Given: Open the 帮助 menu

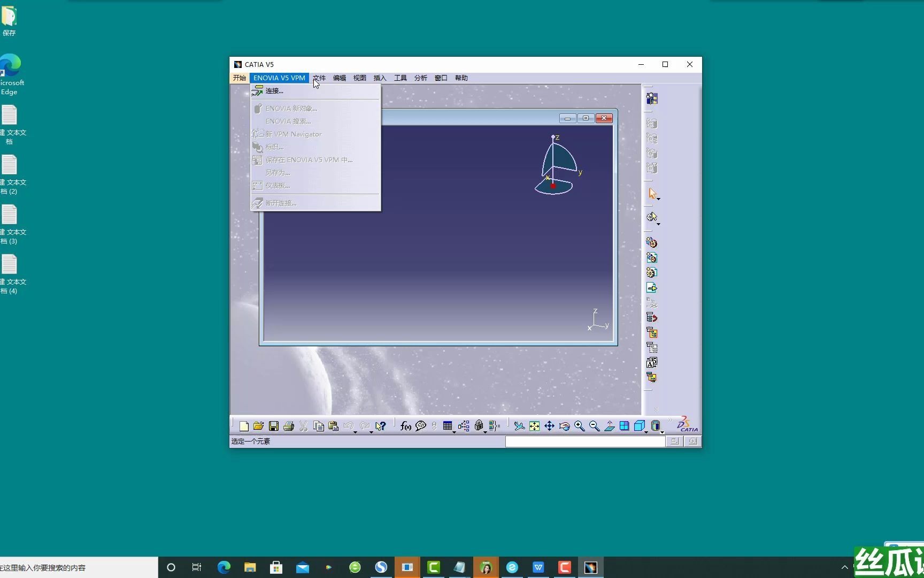Looking at the screenshot, I should coord(461,78).
